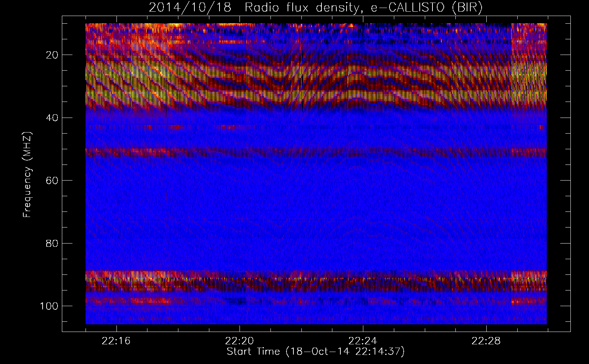Click the '80' frequency tick label
589x364 pixels.
click(52, 243)
